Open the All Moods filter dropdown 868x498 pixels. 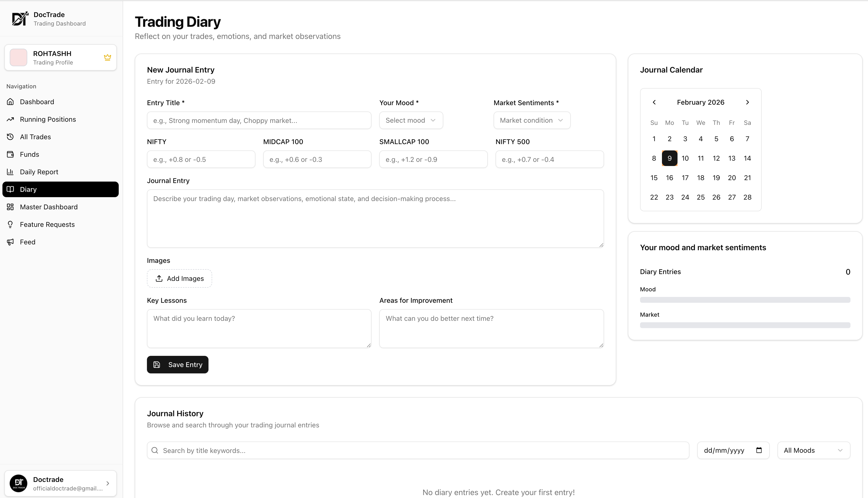click(x=813, y=451)
